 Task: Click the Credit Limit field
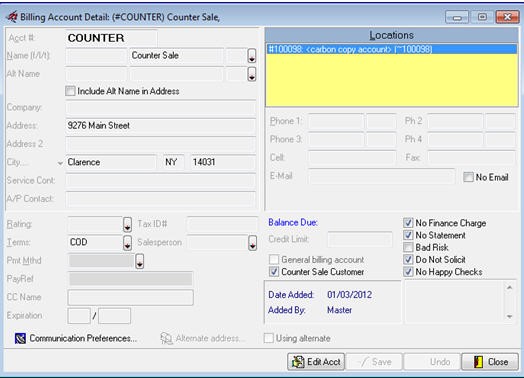pyautogui.click(x=360, y=240)
